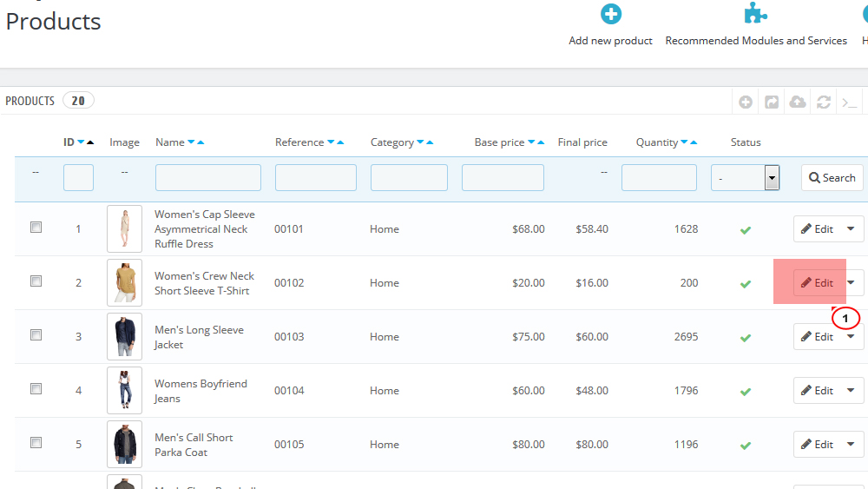868x489 pixels.
Task: Click the products count badge 20
Action: [78, 101]
